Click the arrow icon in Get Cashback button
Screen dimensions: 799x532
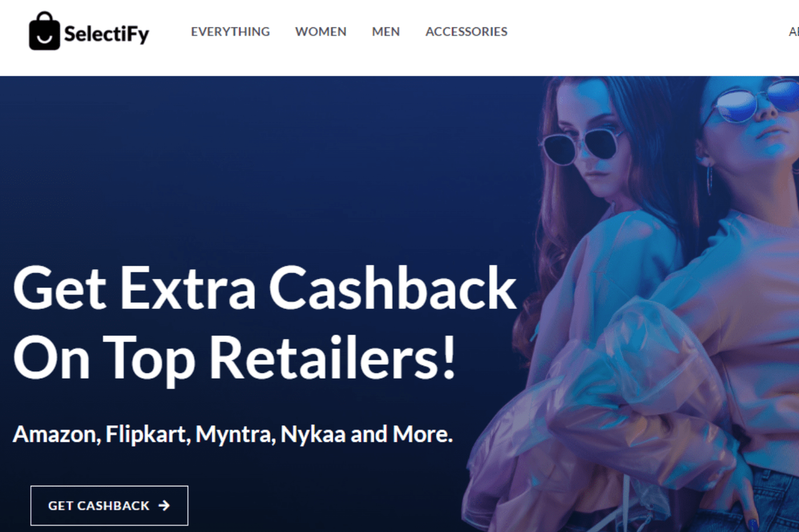(x=164, y=505)
